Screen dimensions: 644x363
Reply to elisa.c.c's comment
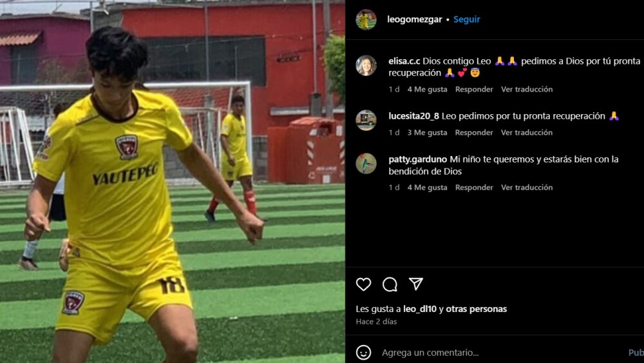(x=474, y=89)
